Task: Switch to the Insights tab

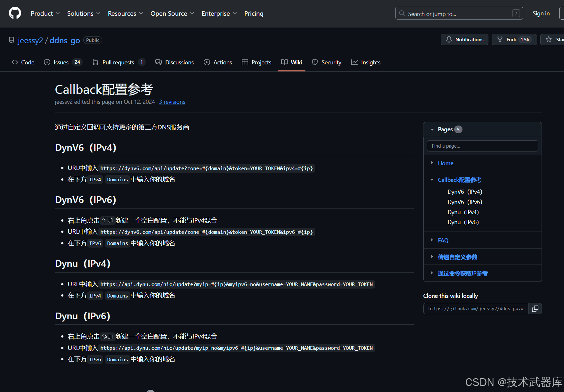Action: coord(366,62)
